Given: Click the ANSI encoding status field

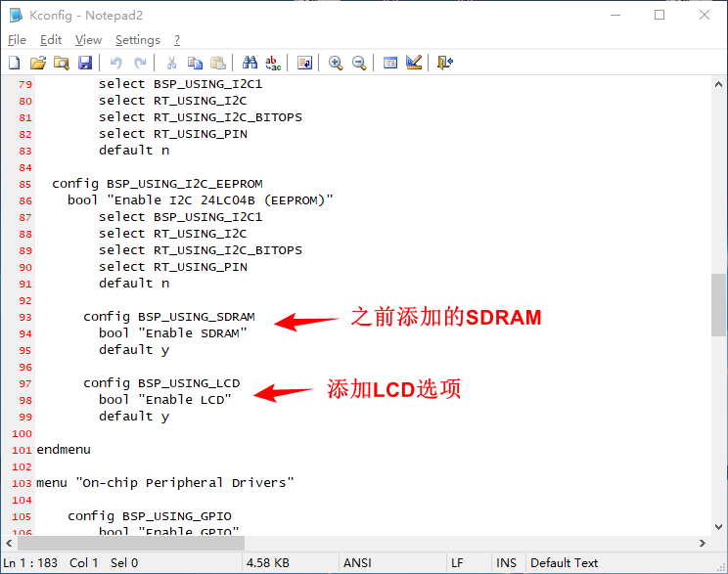Looking at the screenshot, I should 356,563.
